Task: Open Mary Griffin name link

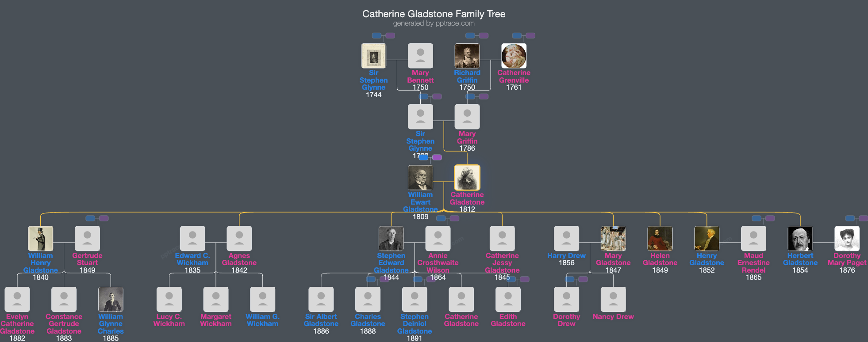Action: [x=467, y=137]
